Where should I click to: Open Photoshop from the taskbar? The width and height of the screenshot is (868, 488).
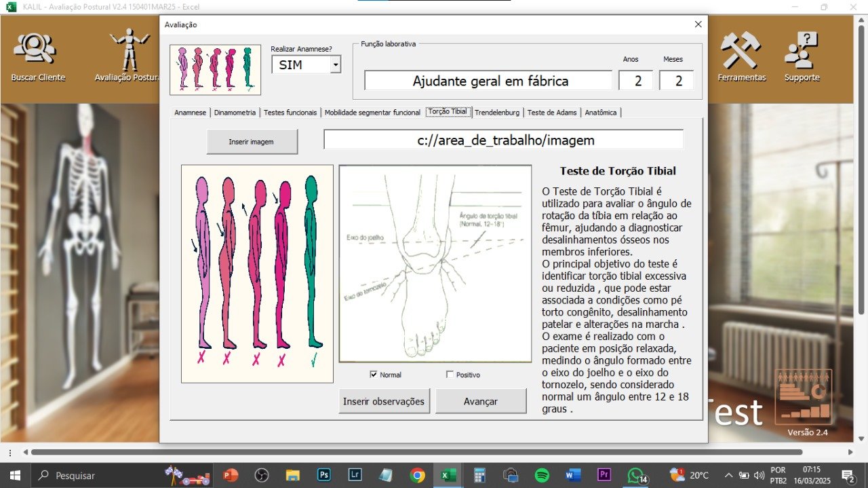[x=324, y=475]
